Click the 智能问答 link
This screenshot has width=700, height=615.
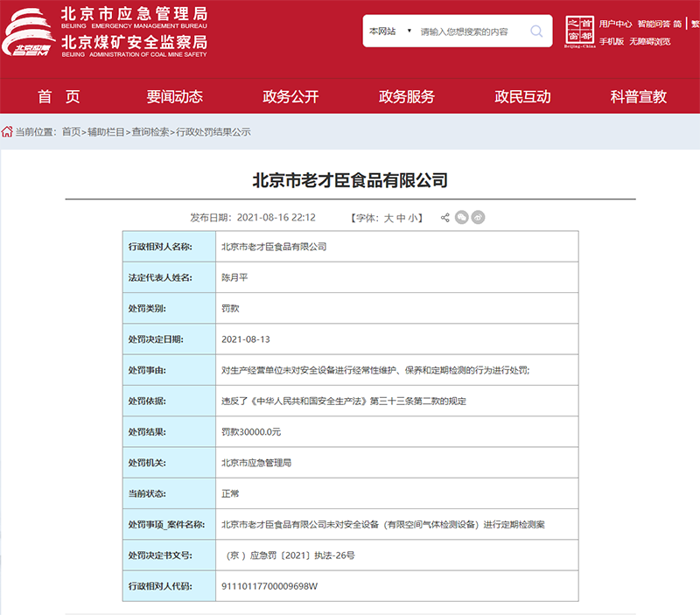pos(654,24)
